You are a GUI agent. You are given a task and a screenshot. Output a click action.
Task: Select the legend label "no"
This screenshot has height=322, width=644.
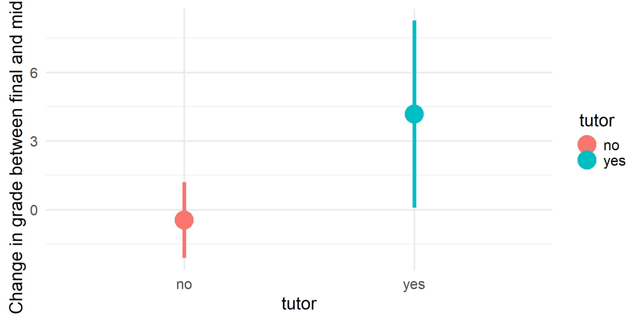click(611, 146)
